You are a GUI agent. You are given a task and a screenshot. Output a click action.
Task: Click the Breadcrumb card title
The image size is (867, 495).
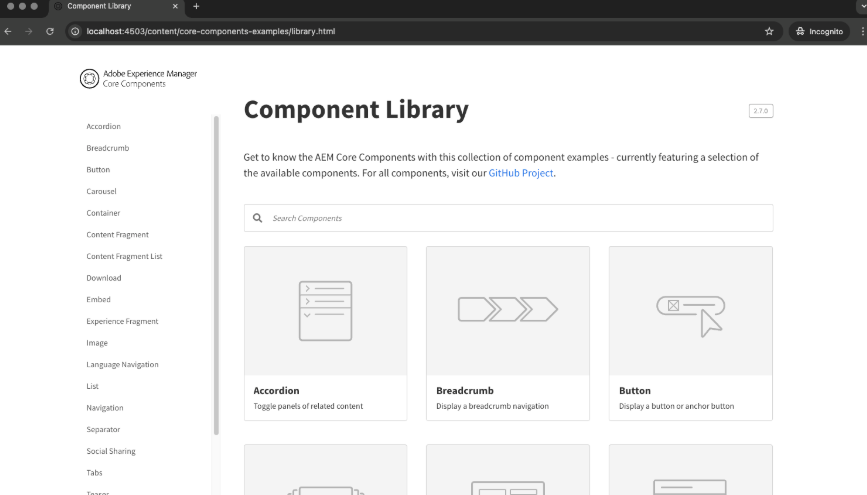pos(465,390)
